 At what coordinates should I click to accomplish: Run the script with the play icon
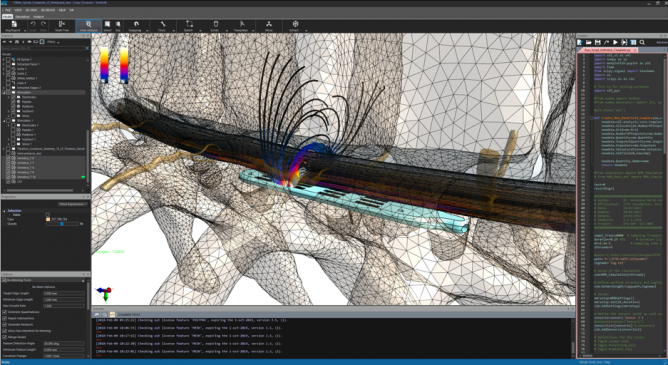click(615, 43)
